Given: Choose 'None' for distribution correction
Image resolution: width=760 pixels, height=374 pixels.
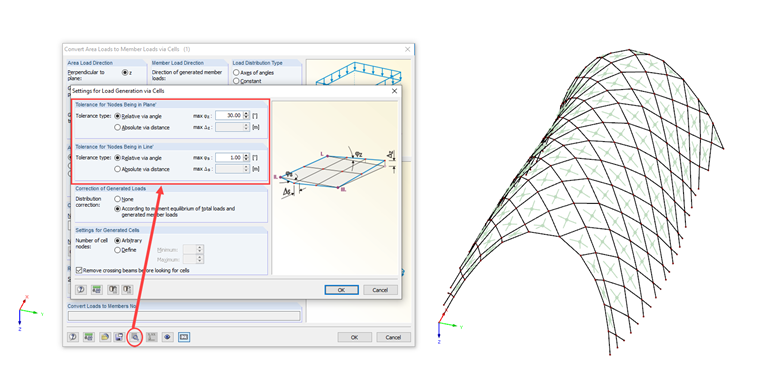Looking at the screenshot, I should [x=117, y=199].
